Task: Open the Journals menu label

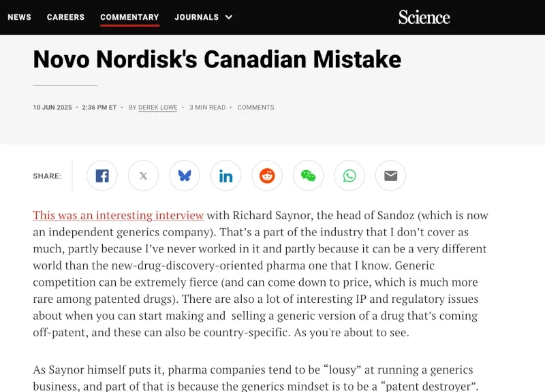Action: point(197,17)
